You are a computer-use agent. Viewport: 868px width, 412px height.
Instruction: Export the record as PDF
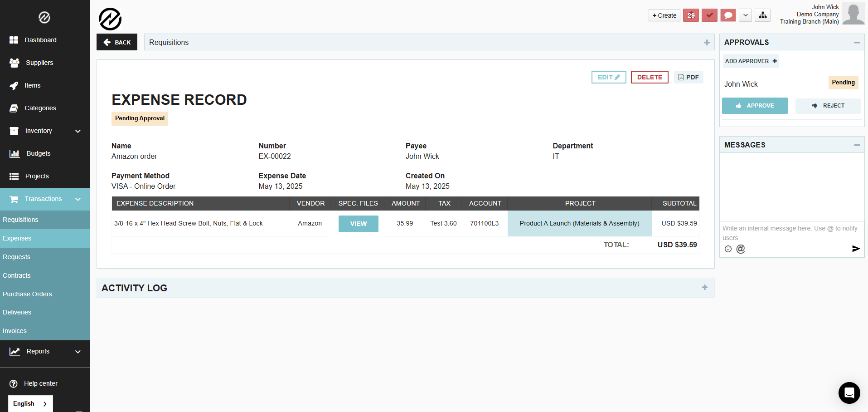pyautogui.click(x=689, y=77)
